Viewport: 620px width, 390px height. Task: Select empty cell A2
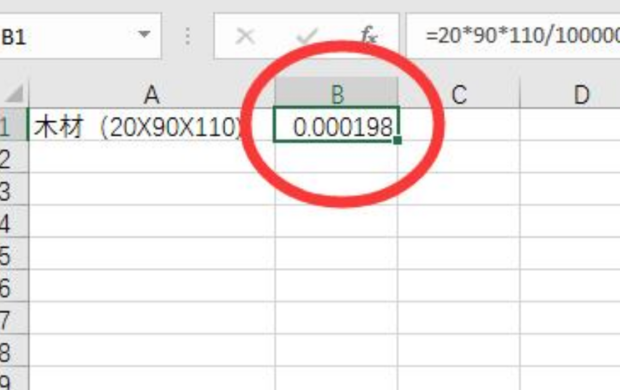[x=152, y=157]
